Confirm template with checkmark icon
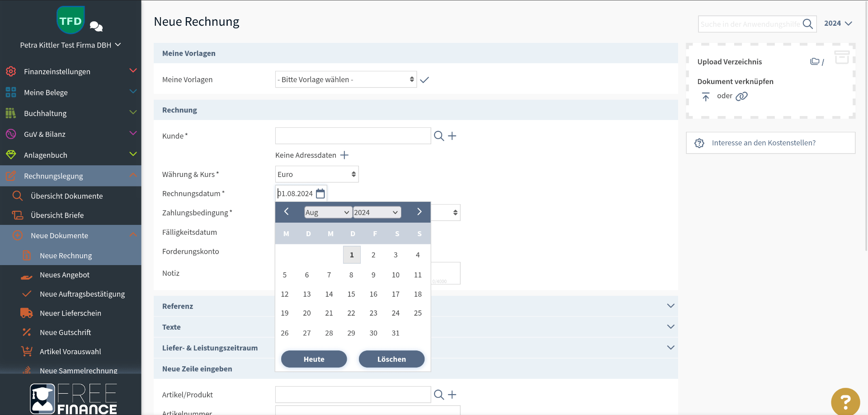 tap(424, 80)
